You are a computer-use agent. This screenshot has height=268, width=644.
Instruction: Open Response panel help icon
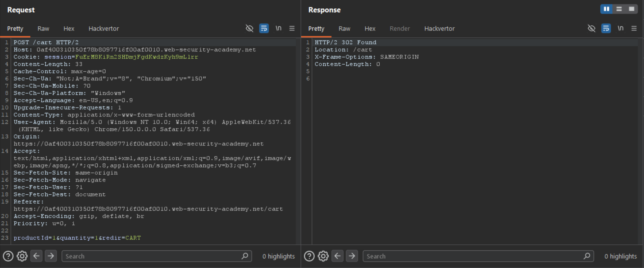point(309,256)
